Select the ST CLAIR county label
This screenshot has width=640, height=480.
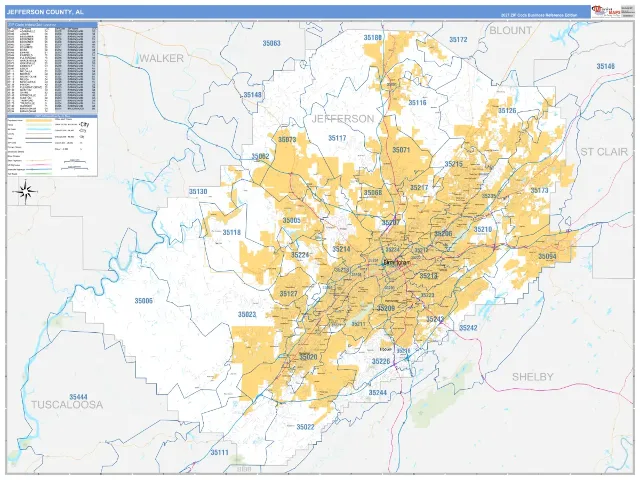pos(604,152)
